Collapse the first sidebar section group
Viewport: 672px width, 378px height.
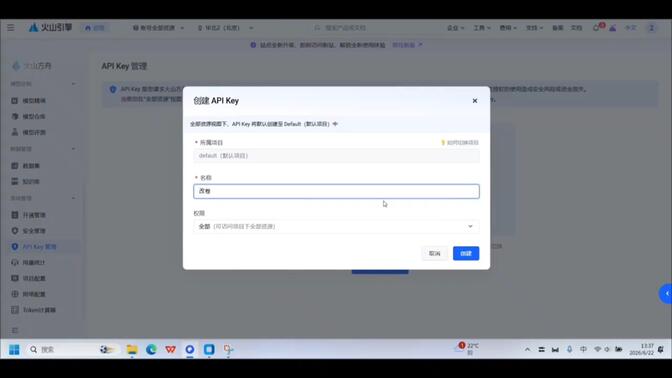73,84
